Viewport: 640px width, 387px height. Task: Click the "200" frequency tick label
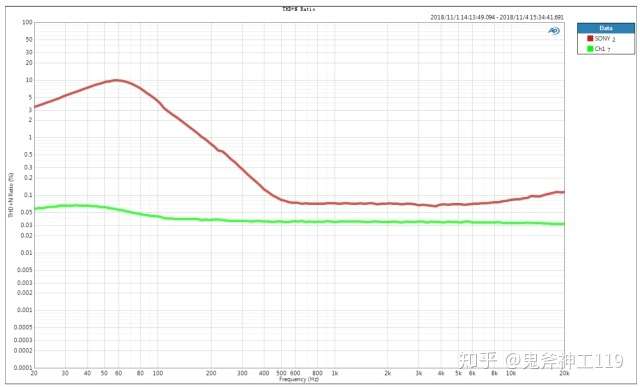211,373
